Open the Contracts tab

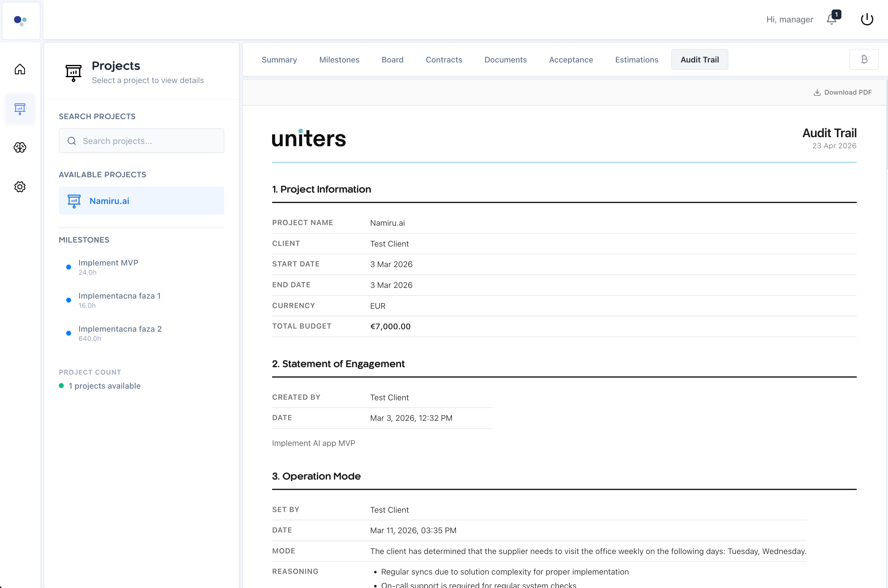(444, 60)
